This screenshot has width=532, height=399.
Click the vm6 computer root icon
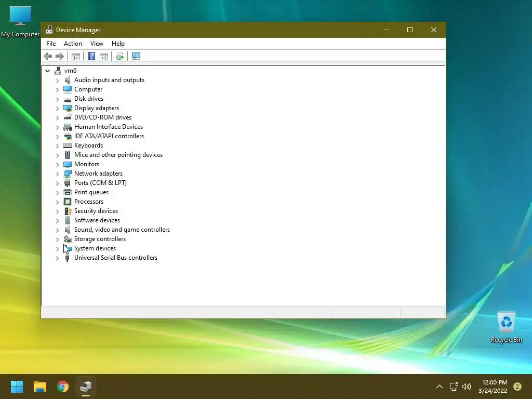[57, 71]
